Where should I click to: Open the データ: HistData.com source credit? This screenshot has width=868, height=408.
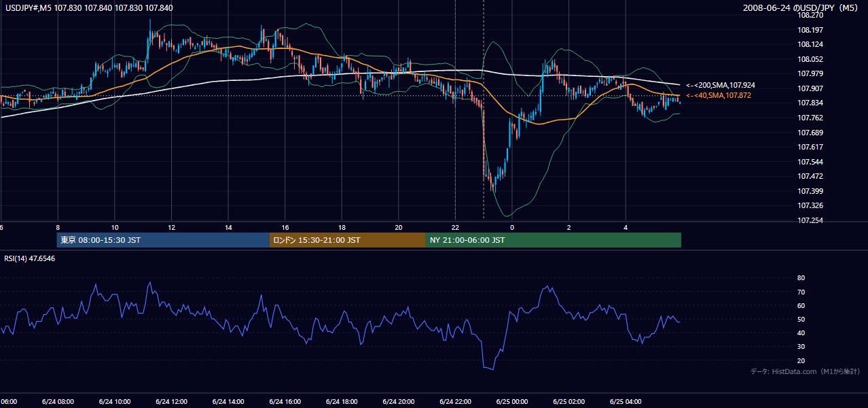click(806, 371)
